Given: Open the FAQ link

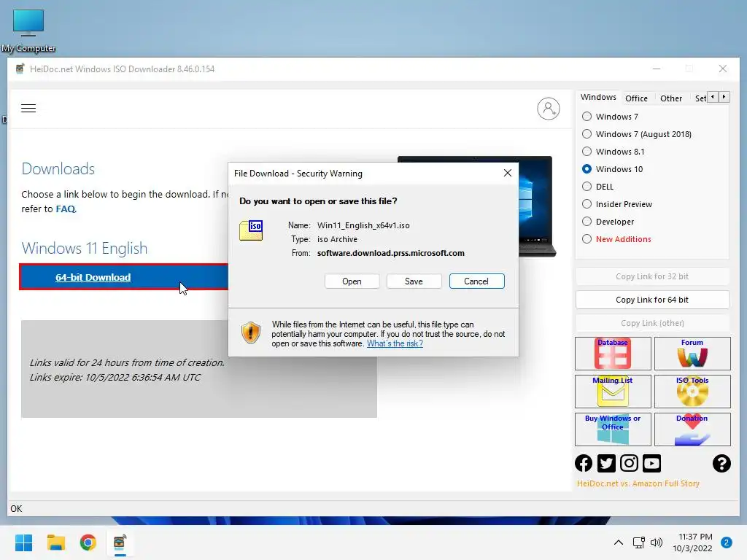Looking at the screenshot, I should click(x=65, y=209).
